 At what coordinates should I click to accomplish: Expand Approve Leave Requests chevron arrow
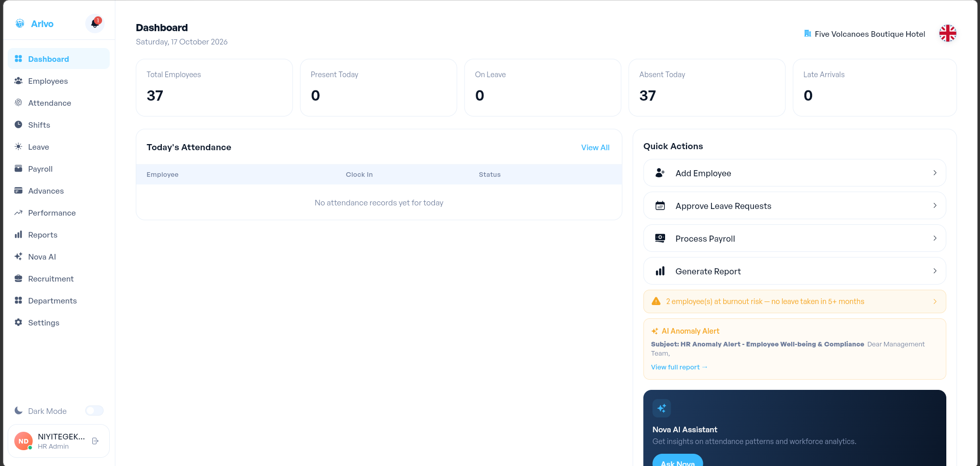[935, 205]
